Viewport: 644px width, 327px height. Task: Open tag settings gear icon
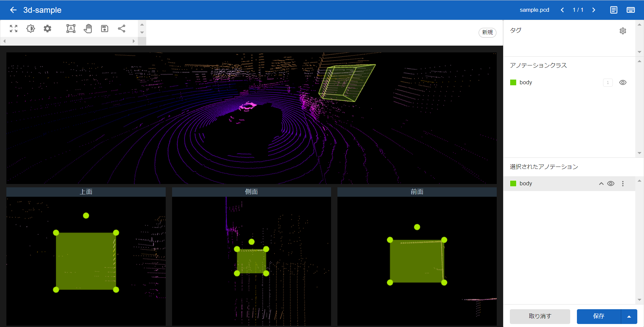coord(623,31)
